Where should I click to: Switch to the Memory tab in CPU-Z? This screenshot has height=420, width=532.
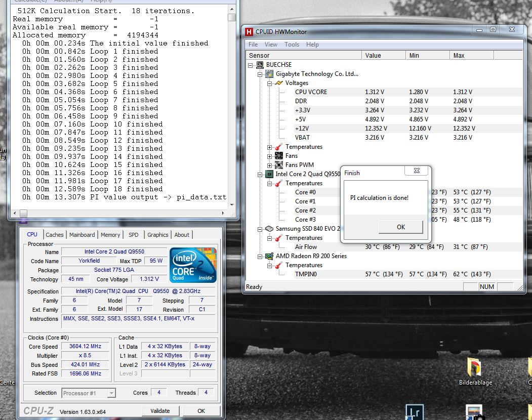pos(110,235)
